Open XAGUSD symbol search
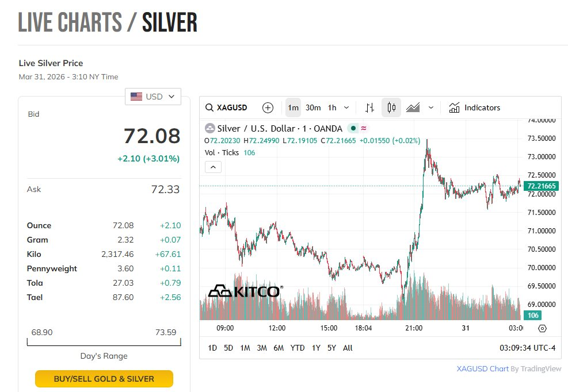The height and width of the screenshot is (392, 568). [227, 107]
